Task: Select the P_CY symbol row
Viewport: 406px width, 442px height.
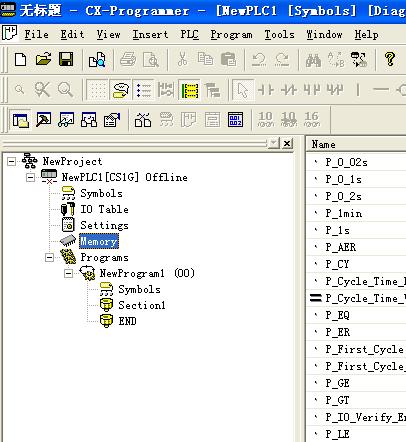Action: (x=356, y=264)
